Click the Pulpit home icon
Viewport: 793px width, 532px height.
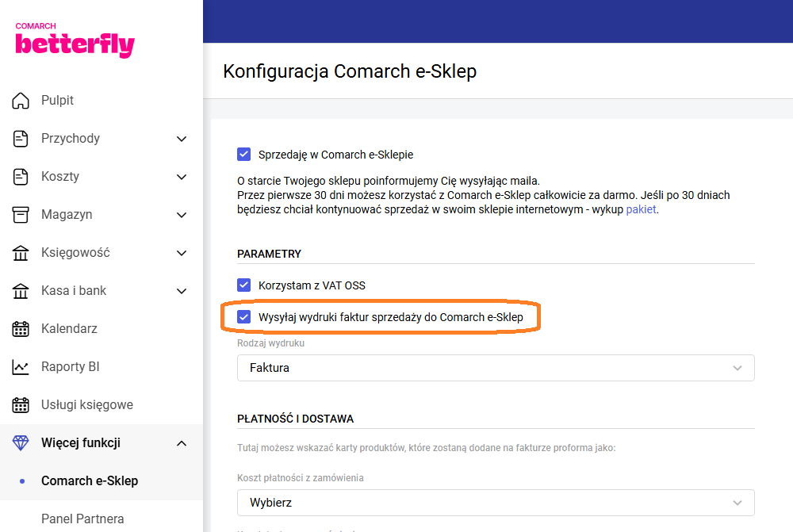[x=21, y=101]
